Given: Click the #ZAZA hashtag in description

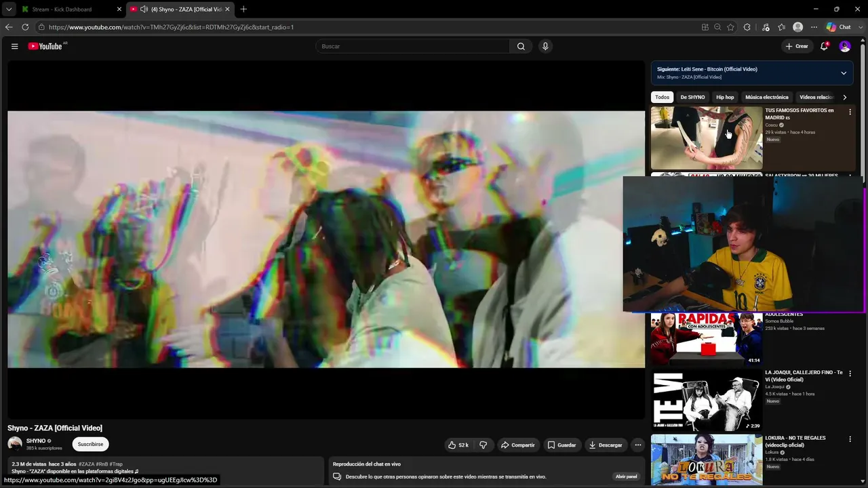Looking at the screenshot, I should 86,464.
